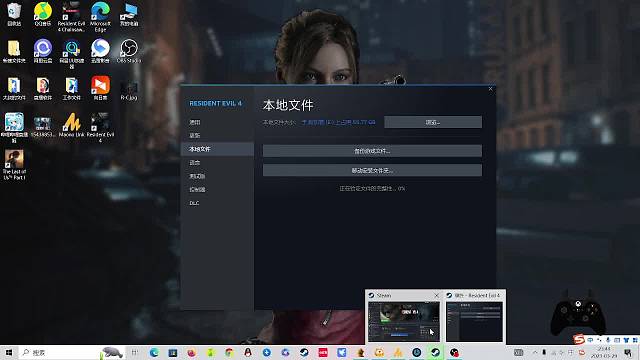Click the Sogou input method S icon

coord(579,340)
